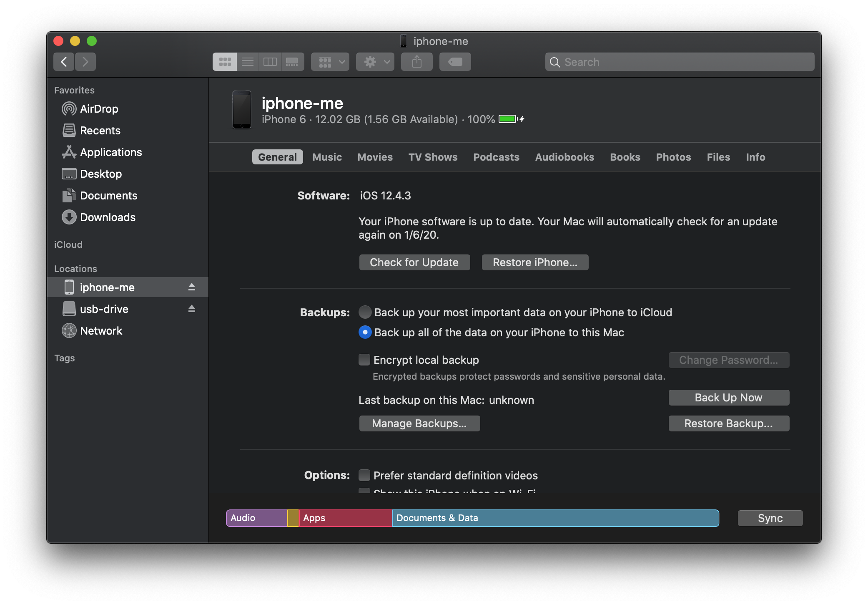868x605 pixels.
Task: Enable Encrypt local backup checkbox
Action: 364,360
